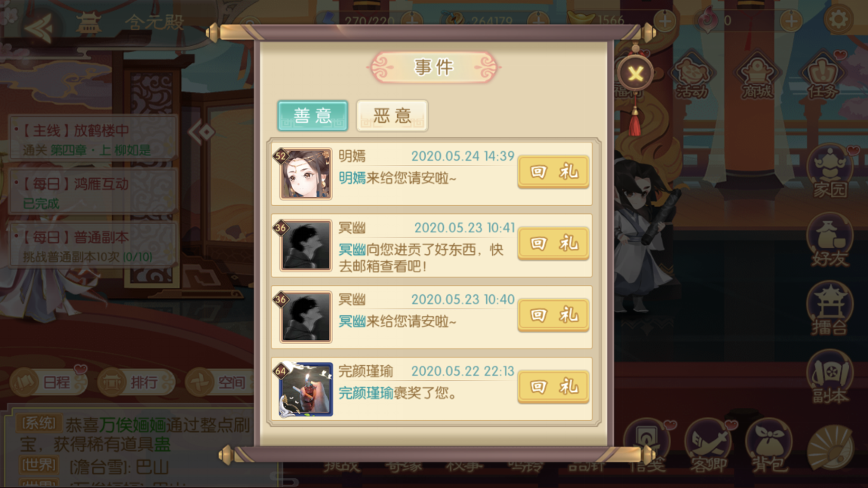
Task: Click 回礼 for 明嫣's greeting
Action: click(x=553, y=171)
